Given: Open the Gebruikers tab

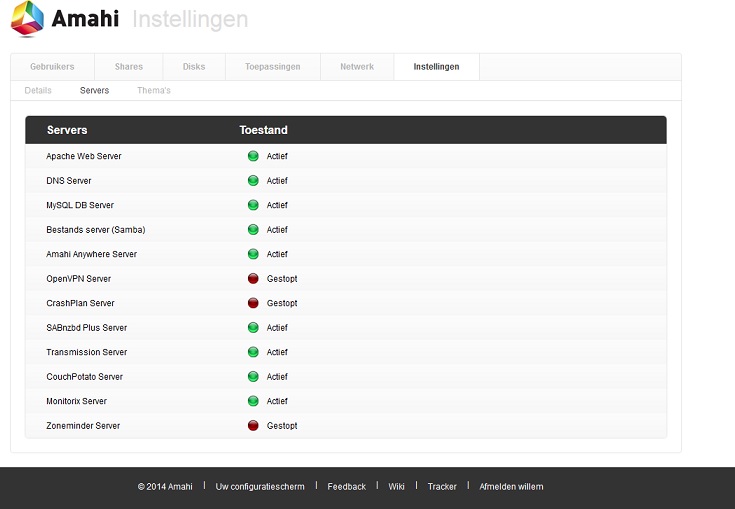Looking at the screenshot, I should (x=52, y=67).
